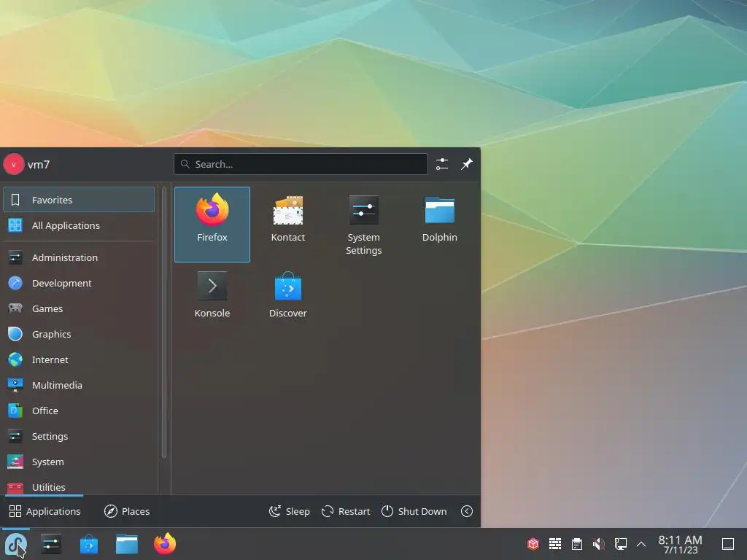Viewport: 747px width, 560px height.
Task: Open Dolphin file manager from Favorites
Action: (x=439, y=225)
